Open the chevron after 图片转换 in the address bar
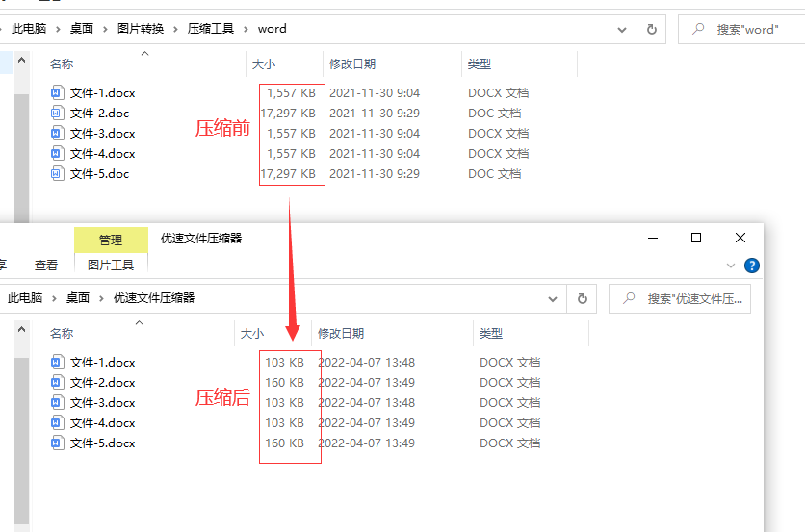Screen dimensions: 805x532 click(x=175, y=29)
